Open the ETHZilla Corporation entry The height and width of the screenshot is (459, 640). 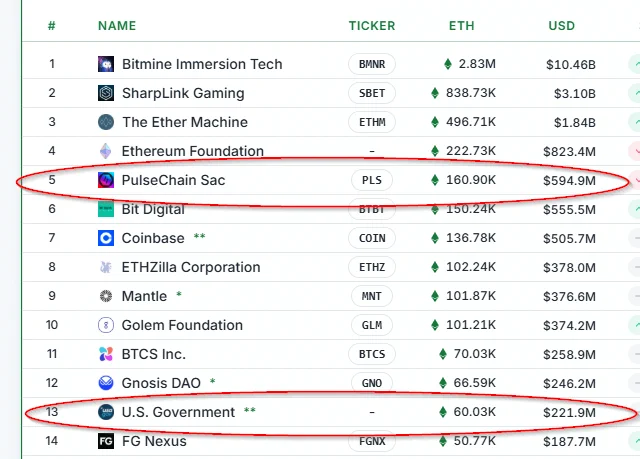191,267
